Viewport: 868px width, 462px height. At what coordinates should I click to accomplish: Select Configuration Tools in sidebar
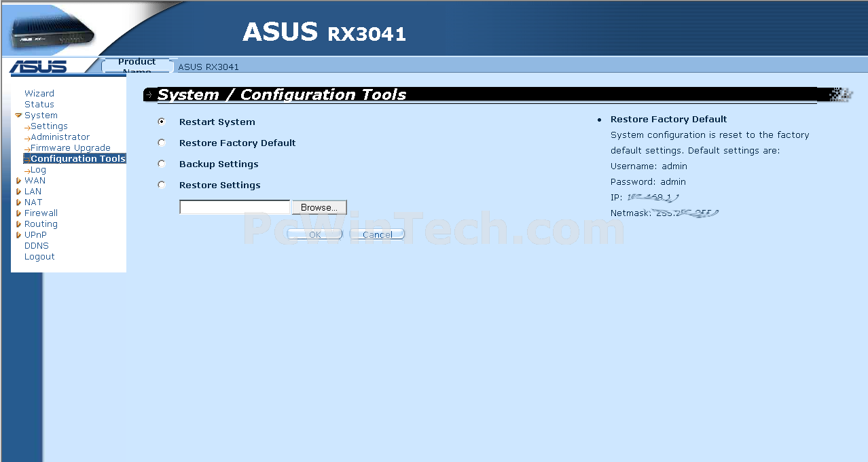(78, 159)
